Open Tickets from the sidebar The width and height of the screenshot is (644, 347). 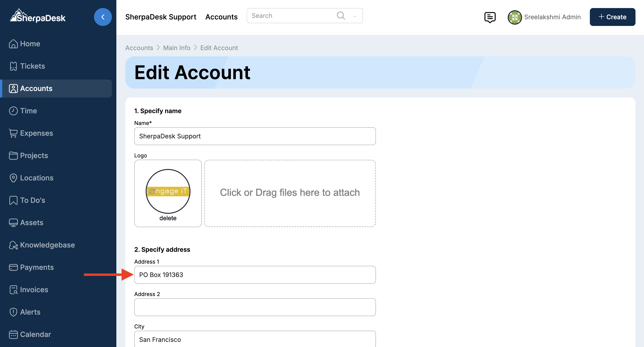click(x=32, y=66)
